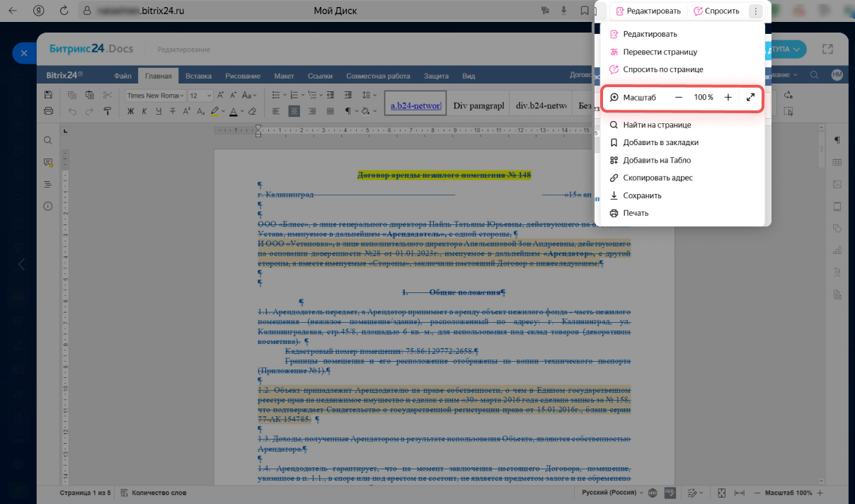Click the increase font size icon
The height and width of the screenshot is (504, 855).
[x=222, y=95]
